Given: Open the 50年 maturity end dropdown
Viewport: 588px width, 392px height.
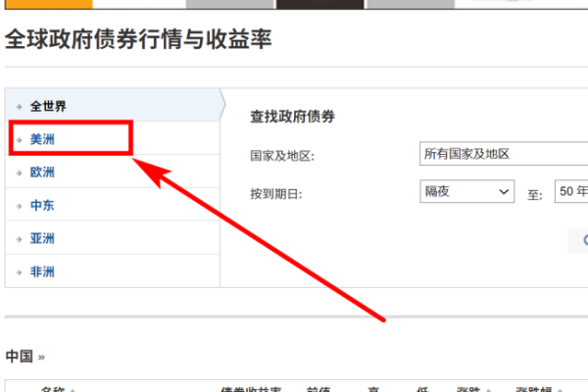Looking at the screenshot, I should pos(570,191).
